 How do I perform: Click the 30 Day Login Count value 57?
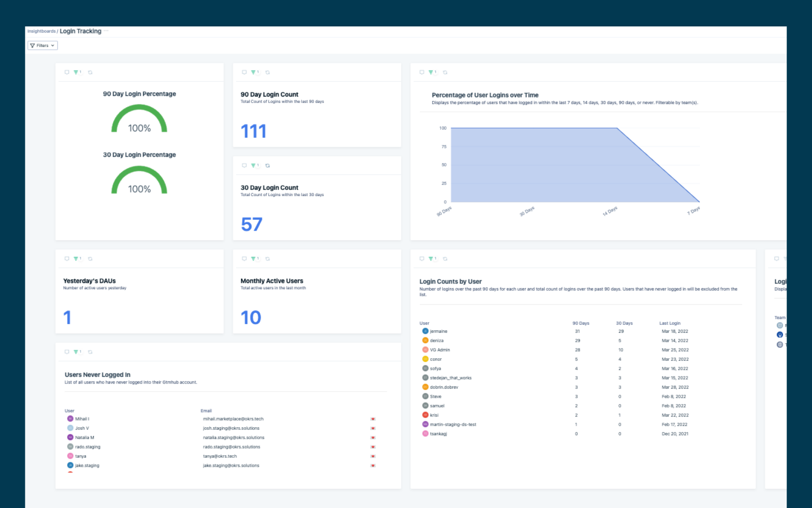[x=252, y=225]
